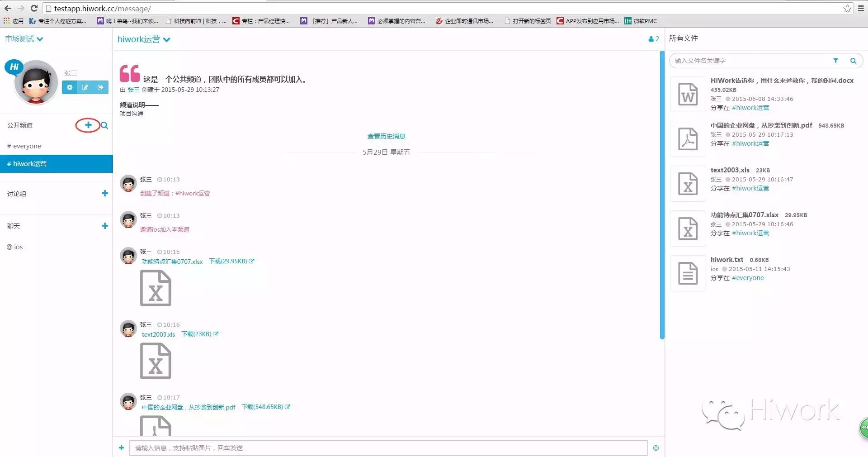
Task: Bookmark page with the star icon
Action: pyautogui.click(x=847, y=9)
